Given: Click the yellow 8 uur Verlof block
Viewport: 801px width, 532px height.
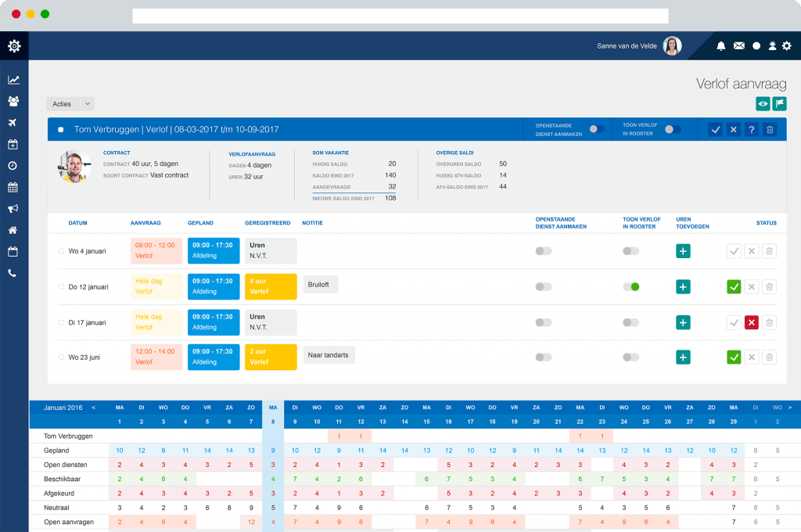Looking at the screenshot, I should pos(271,286).
